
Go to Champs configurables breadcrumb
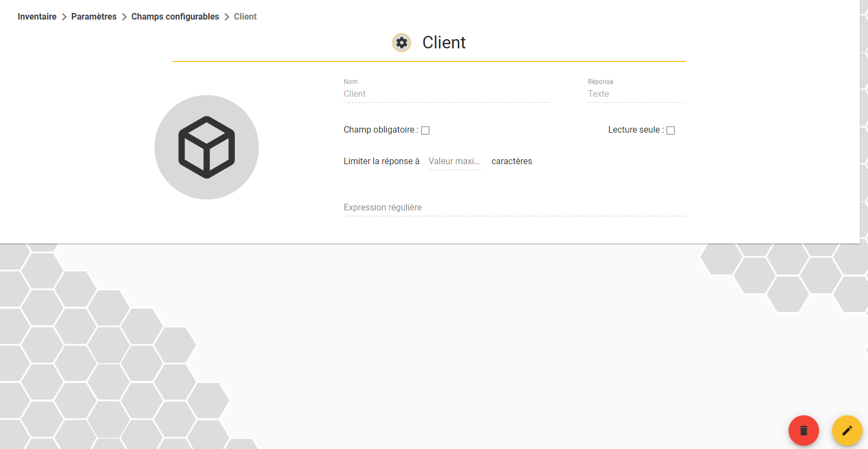(x=175, y=17)
